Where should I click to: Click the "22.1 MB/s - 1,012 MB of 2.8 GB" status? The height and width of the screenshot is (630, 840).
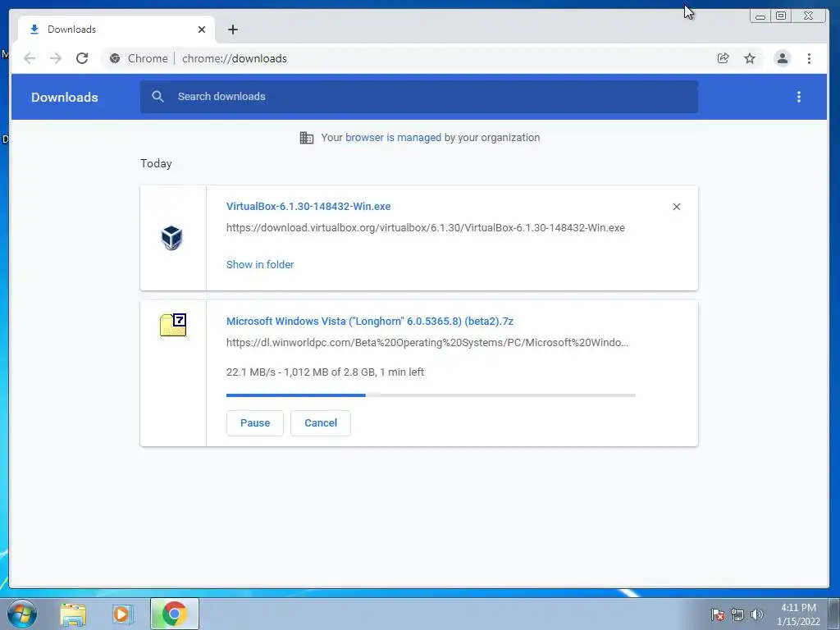325,372
